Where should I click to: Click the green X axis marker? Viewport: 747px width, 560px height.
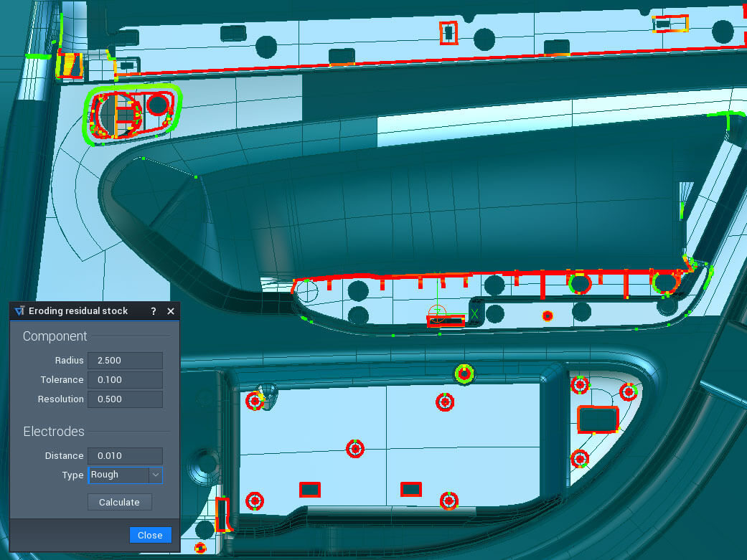474,313
